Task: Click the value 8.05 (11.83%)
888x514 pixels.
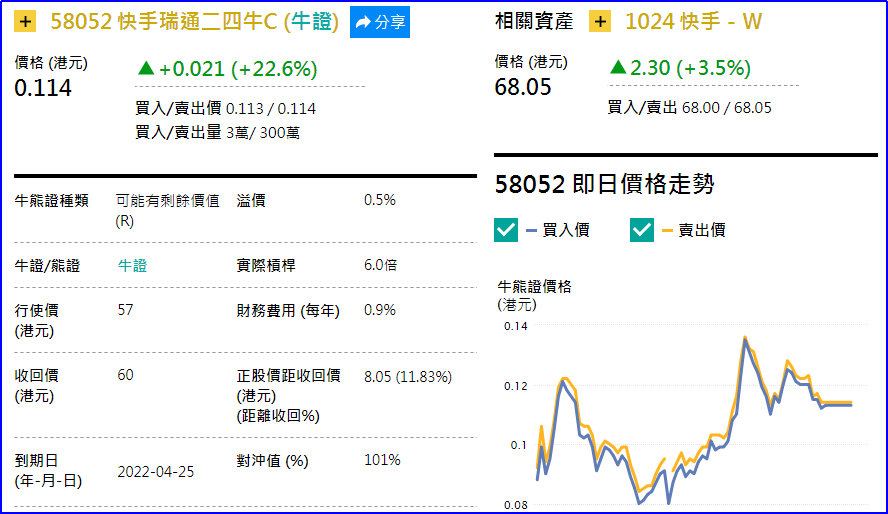Action: 408,376
